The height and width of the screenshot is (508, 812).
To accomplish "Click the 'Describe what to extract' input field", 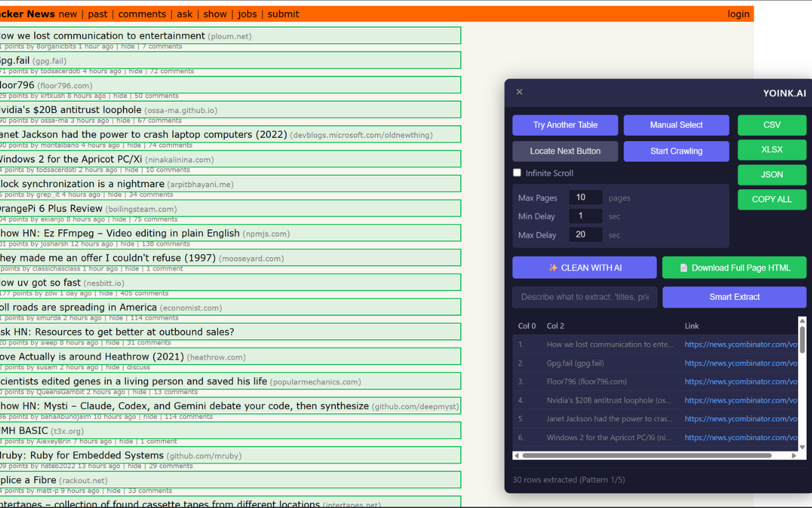I will (584, 297).
